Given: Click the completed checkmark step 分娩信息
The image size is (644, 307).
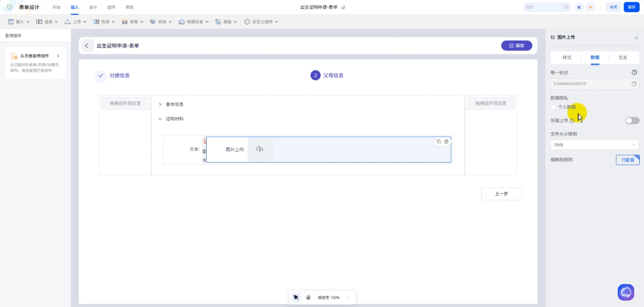Looking at the screenshot, I should click(101, 75).
